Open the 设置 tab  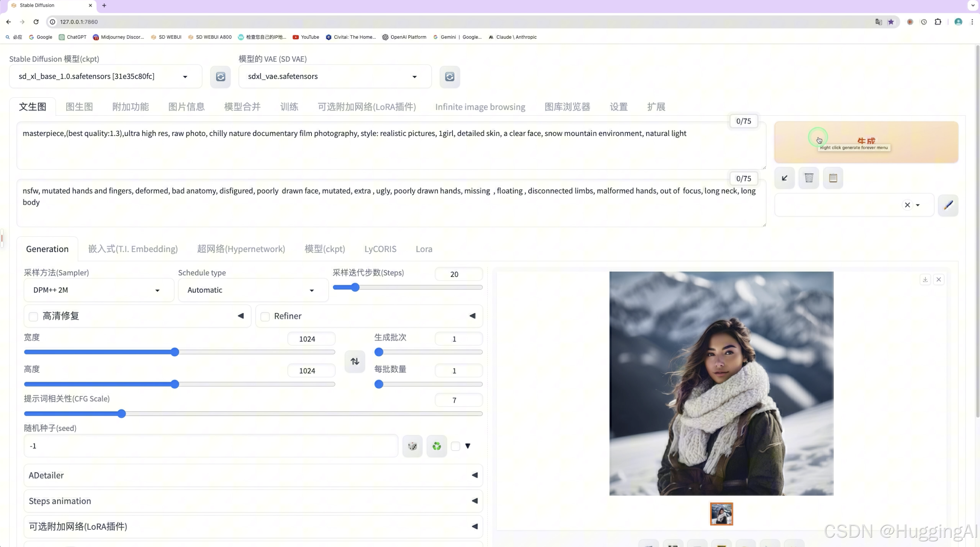(619, 107)
